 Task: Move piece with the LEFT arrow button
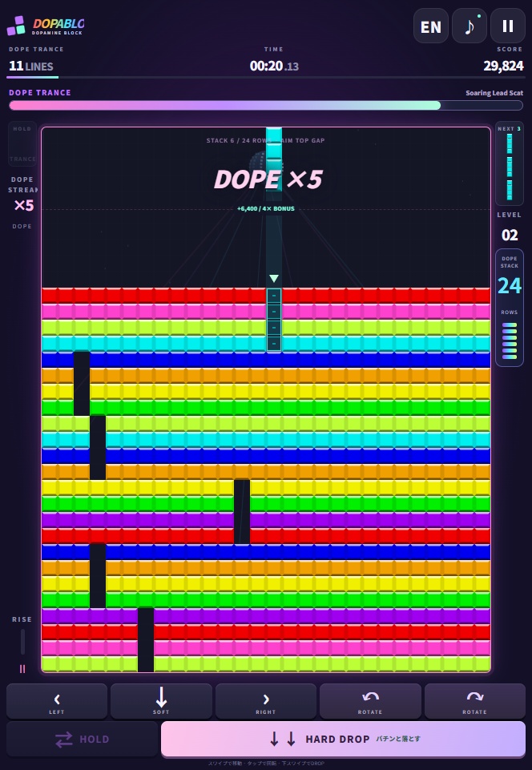point(57,701)
